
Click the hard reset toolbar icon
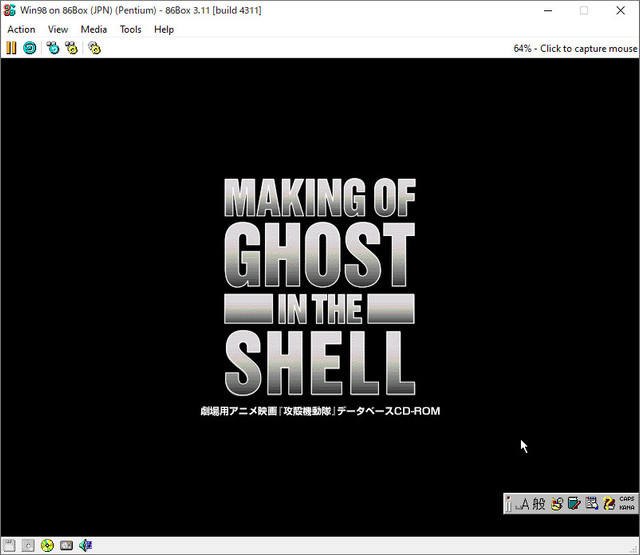point(29,48)
